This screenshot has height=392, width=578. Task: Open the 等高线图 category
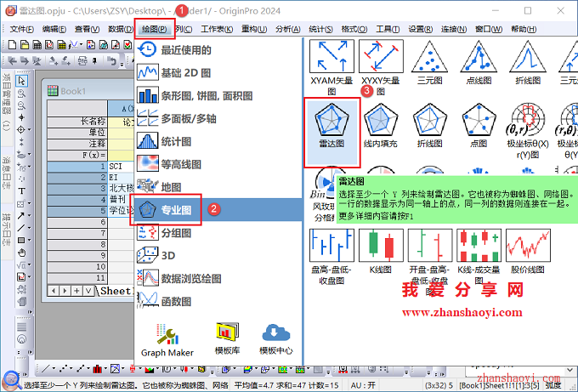(x=219, y=164)
